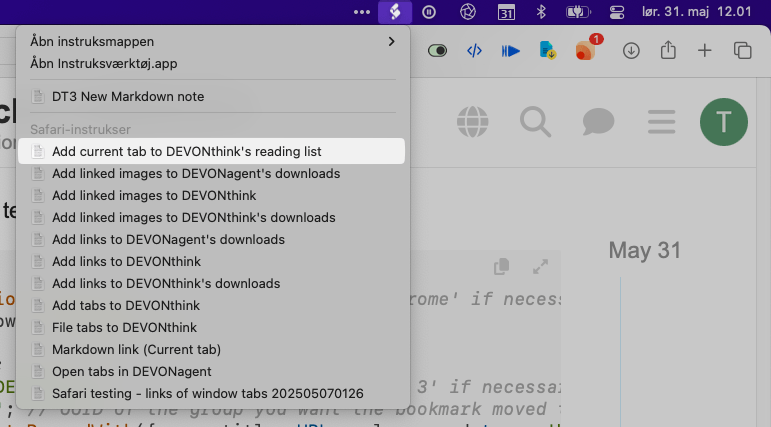Run DT3 New Markdown note script
The height and width of the screenshot is (427, 771).
pos(212,96)
